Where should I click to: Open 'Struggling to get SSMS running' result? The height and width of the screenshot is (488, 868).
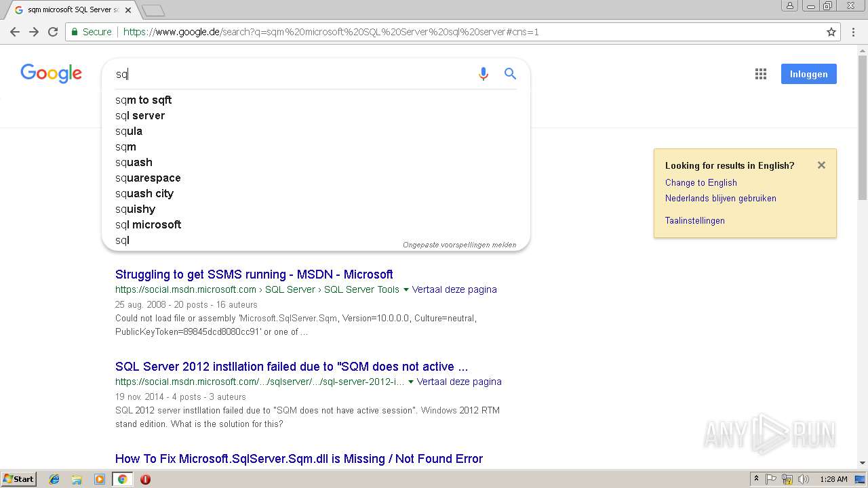(x=254, y=274)
